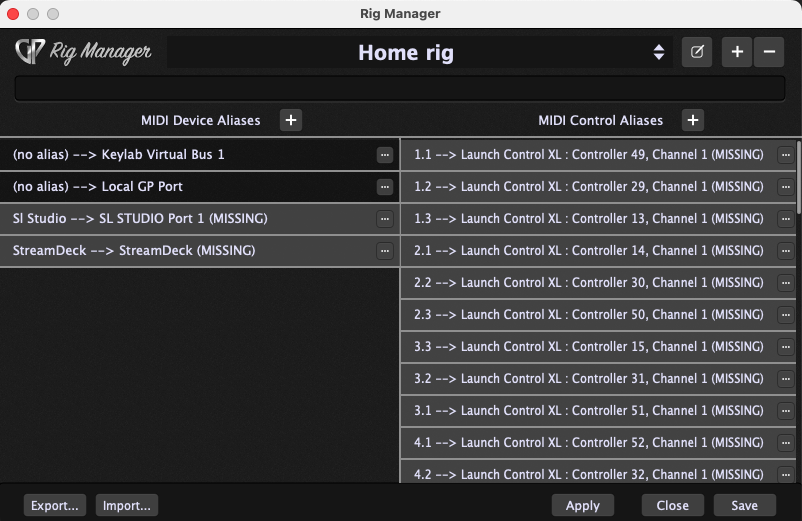Select the Keylab Virtual Bus 1 row

(x=199, y=154)
